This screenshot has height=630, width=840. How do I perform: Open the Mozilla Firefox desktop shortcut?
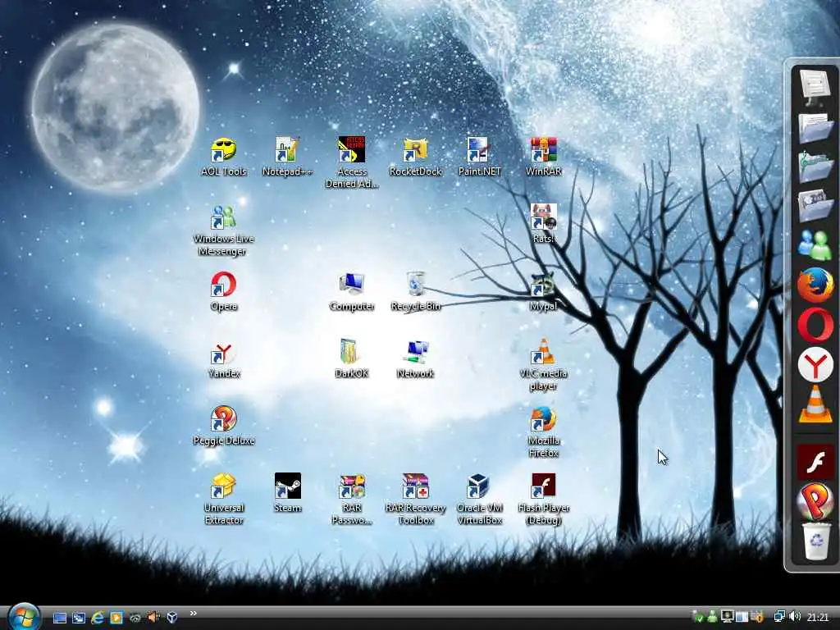click(x=543, y=431)
